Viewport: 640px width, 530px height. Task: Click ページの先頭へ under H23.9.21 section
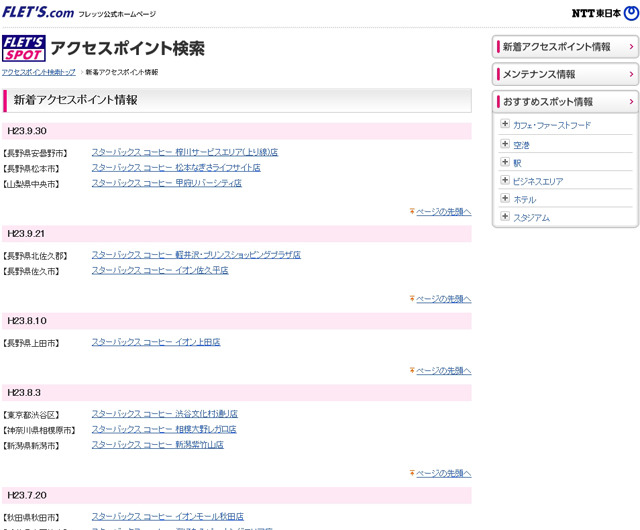(x=444, y=299)
